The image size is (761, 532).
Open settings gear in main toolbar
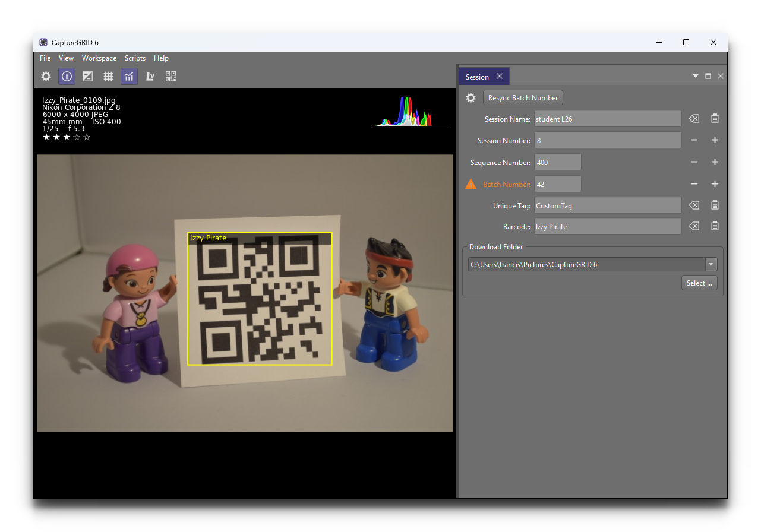click(x=46, y=76)
